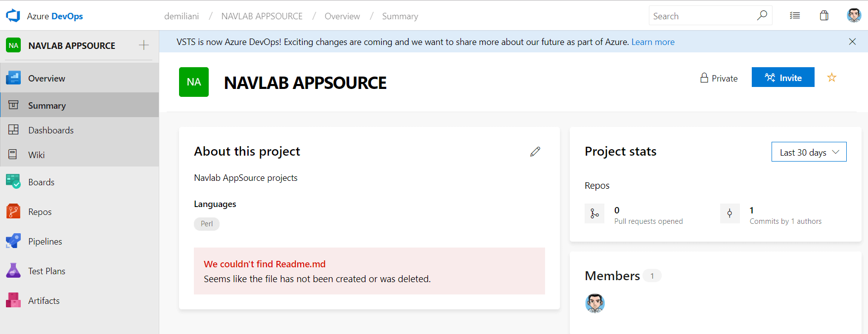Click the Overview hub icon
This screenshot has width=868, height=334.
click(x=13, y=78)
